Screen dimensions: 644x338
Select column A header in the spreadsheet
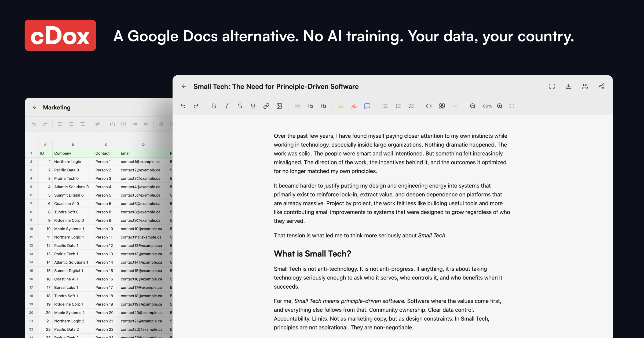click(x=45, y=145)
